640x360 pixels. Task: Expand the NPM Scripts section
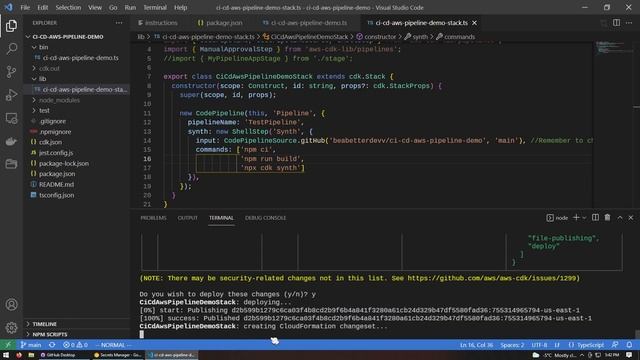pyautogui.click(x=76, y=334)
